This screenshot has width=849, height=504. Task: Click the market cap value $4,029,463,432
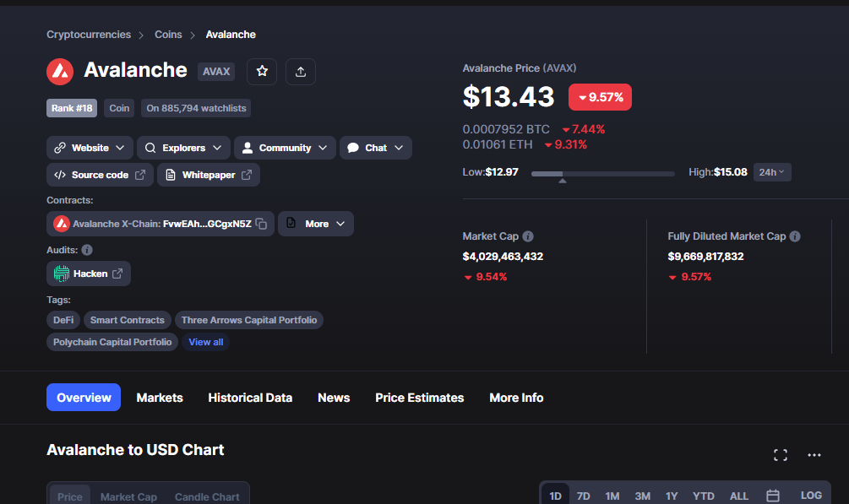[x=503, y=257]
